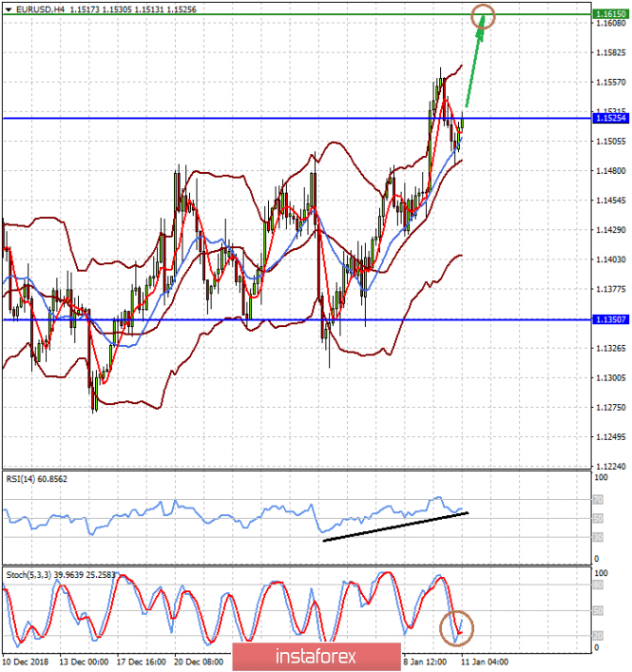Select the blue 1.15254 price label
This screenshot has width=632, height=672.
pyautogui.click(x=607, y=118)
